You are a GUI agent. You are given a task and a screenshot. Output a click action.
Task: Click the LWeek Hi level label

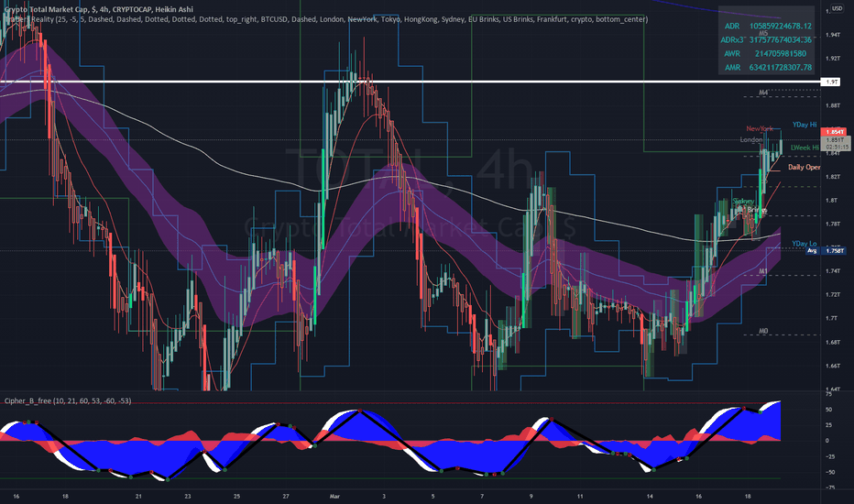pos(805,148)
